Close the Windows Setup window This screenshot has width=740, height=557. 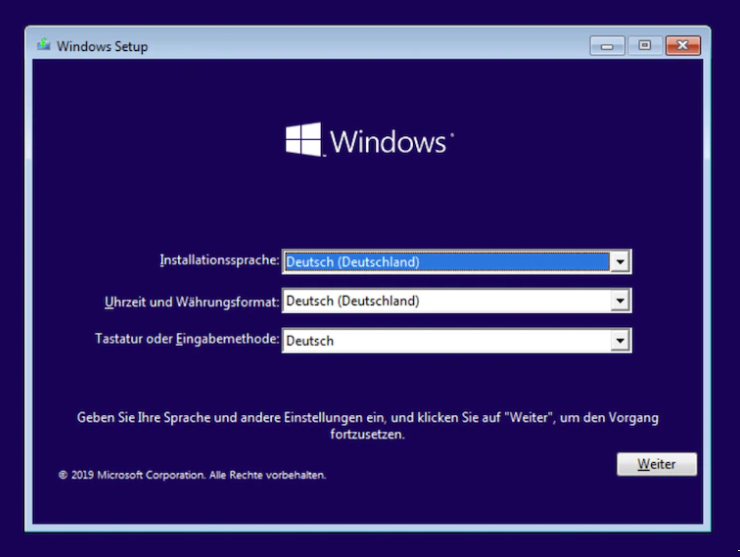[x=682, y=45]
